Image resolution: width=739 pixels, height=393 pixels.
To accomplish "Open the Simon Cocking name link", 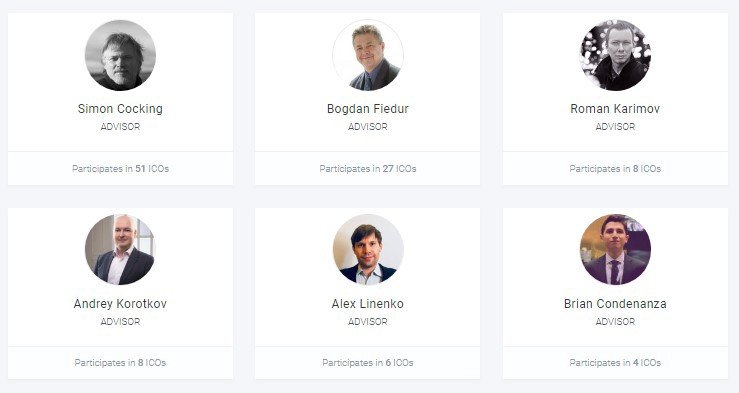I will point(120,109).
